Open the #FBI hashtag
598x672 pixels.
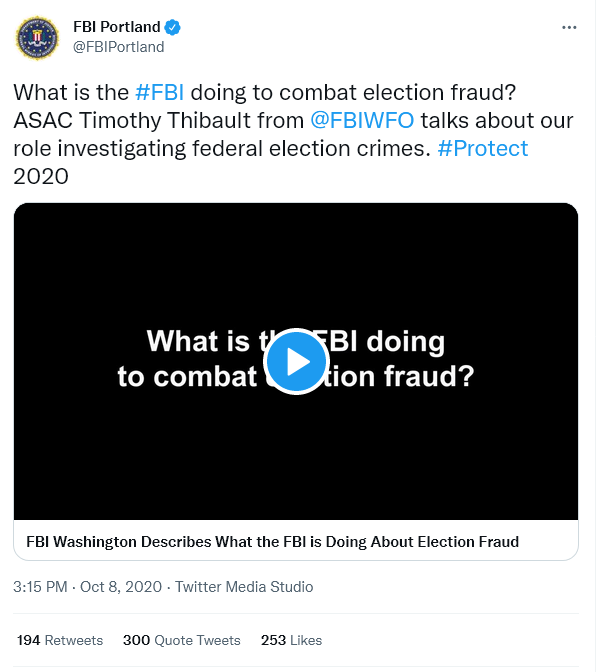pyautogui.click(x=159, y=93)
